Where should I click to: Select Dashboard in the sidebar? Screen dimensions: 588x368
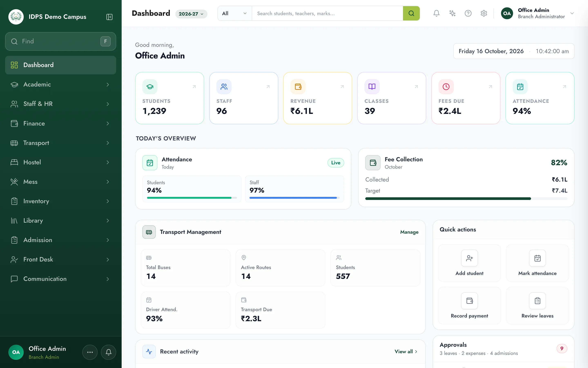coord(60,65)
